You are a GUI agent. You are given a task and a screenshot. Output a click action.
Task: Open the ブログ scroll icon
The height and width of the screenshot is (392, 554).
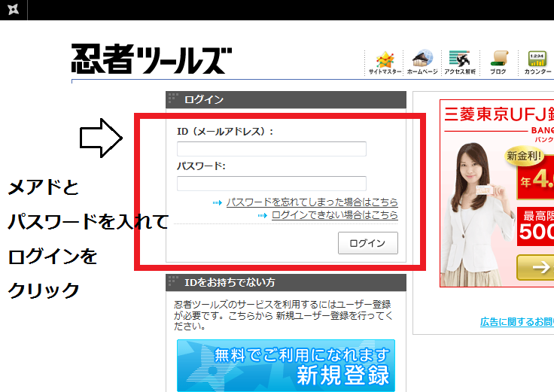coord(498,62)
